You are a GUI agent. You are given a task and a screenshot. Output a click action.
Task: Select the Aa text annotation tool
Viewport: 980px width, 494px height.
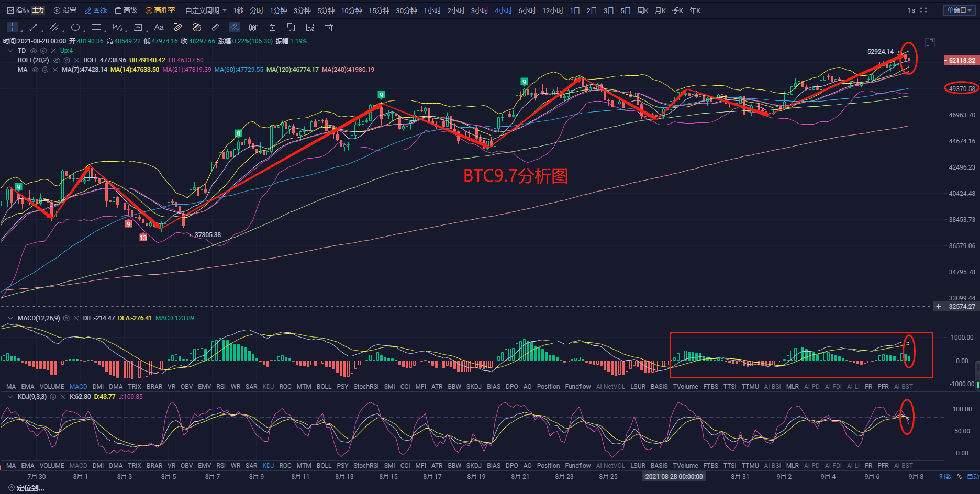tap(159, 27)
